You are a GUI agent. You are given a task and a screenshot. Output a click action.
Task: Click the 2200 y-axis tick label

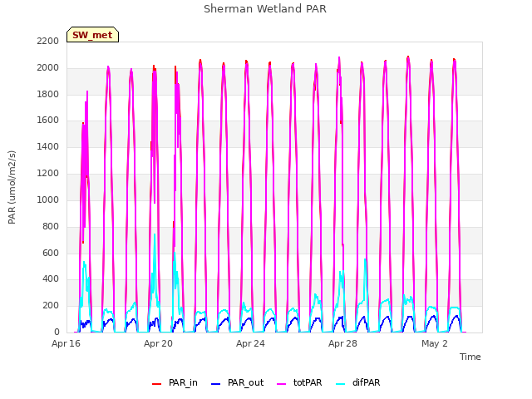tap(48, 41)
